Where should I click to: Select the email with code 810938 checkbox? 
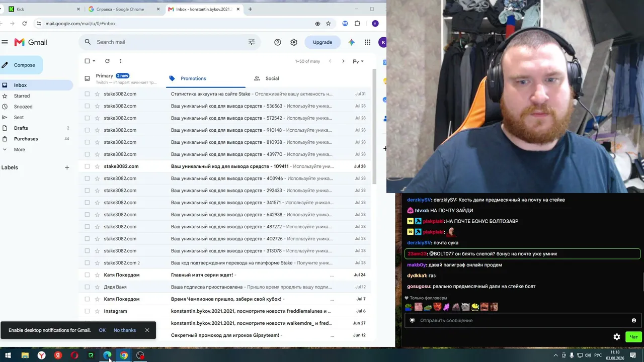(87, 142)
